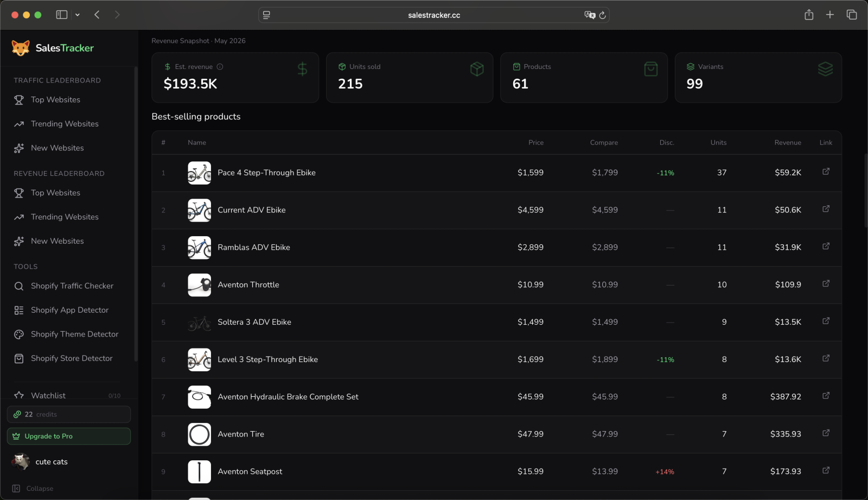Reload the salestracker.cc page
This screenshot has height=500, width=868.
tap(602, 15)
